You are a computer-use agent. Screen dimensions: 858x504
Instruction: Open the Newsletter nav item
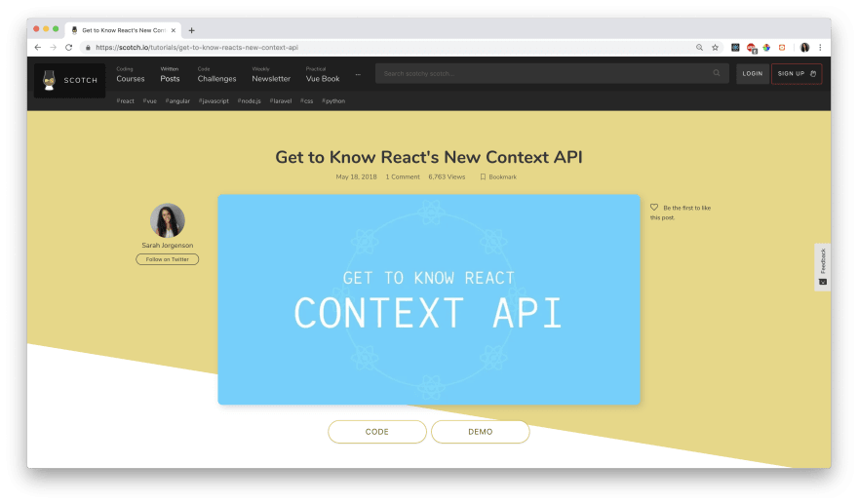pos(271,75)
